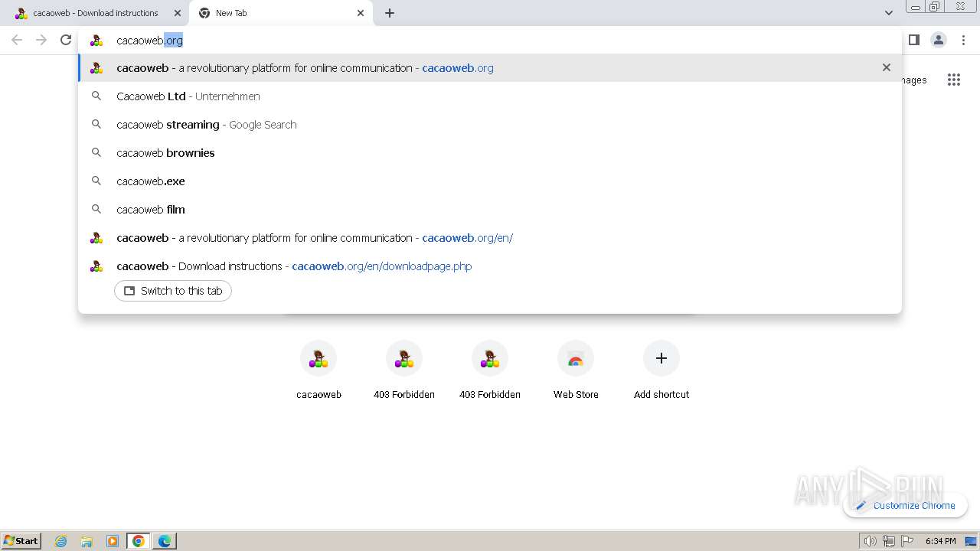
Task: Open Windows Media Player from the taskbar
Action: click(113, 541)
